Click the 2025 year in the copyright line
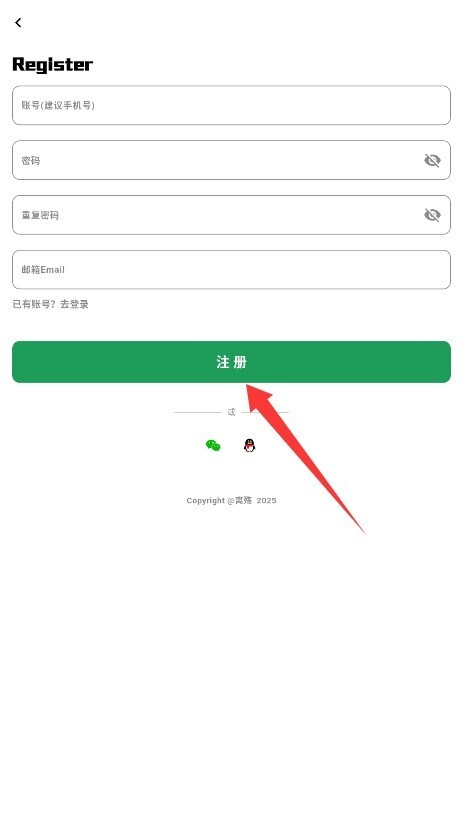 (266, 500)
